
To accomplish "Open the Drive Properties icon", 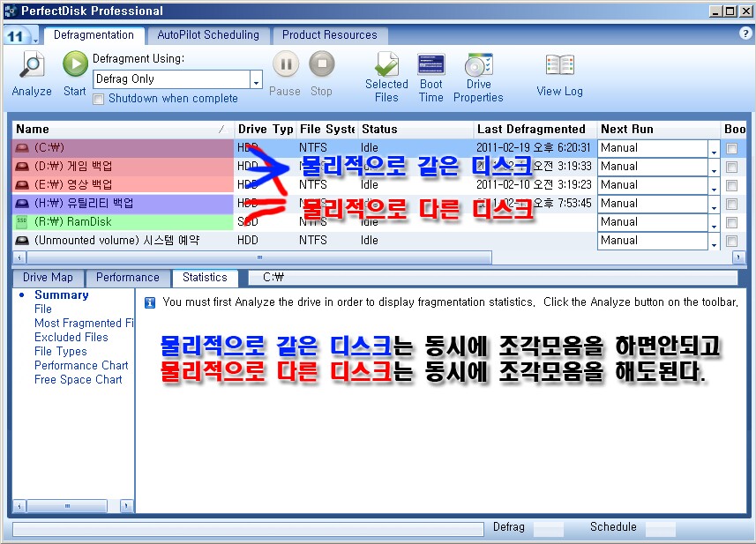I will click(478, 65).
